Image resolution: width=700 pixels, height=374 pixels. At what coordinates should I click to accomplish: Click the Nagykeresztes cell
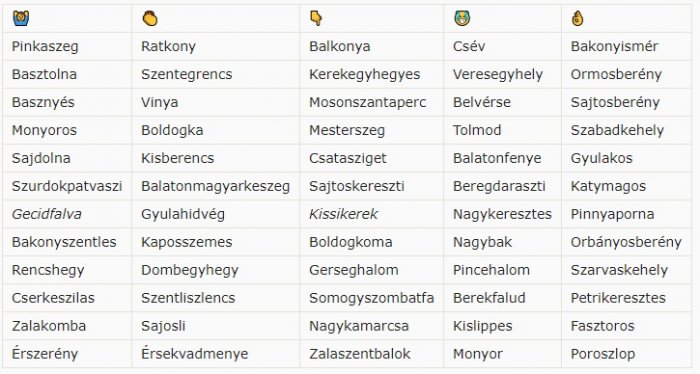[x=502, y=214]
